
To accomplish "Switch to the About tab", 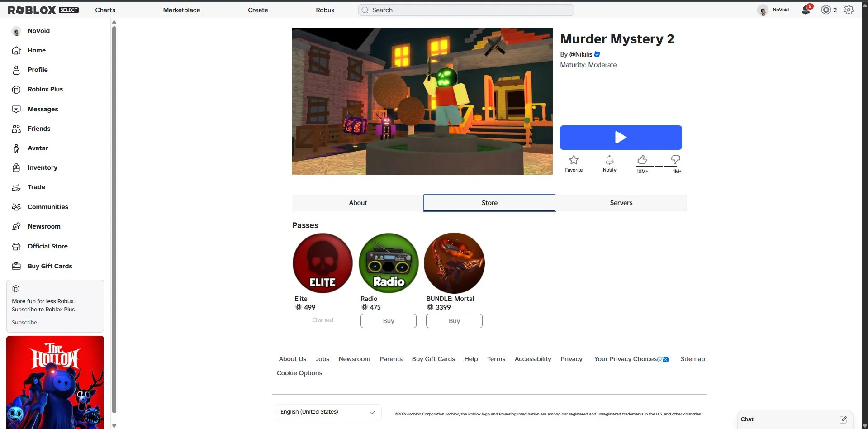I will 358,203.
